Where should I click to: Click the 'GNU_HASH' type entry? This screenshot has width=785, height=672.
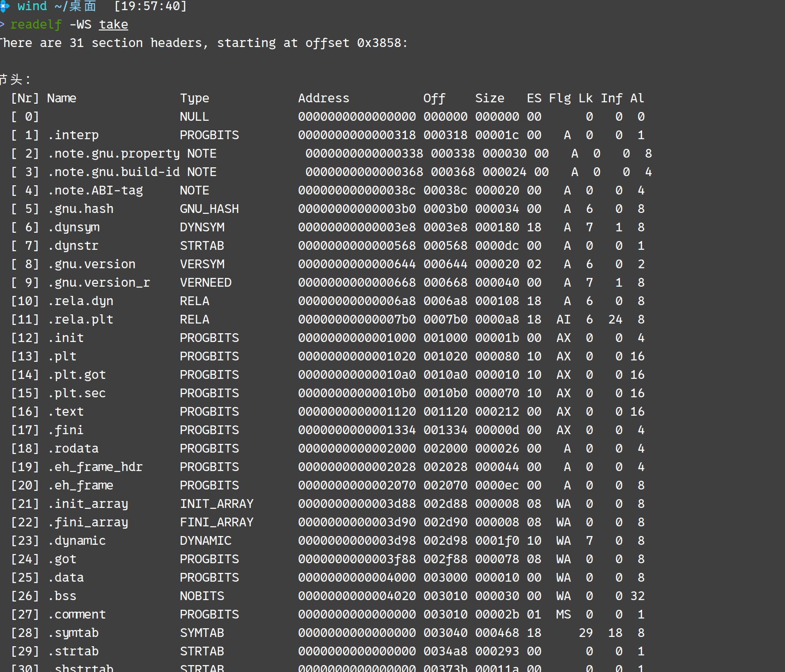pos(209,209)
